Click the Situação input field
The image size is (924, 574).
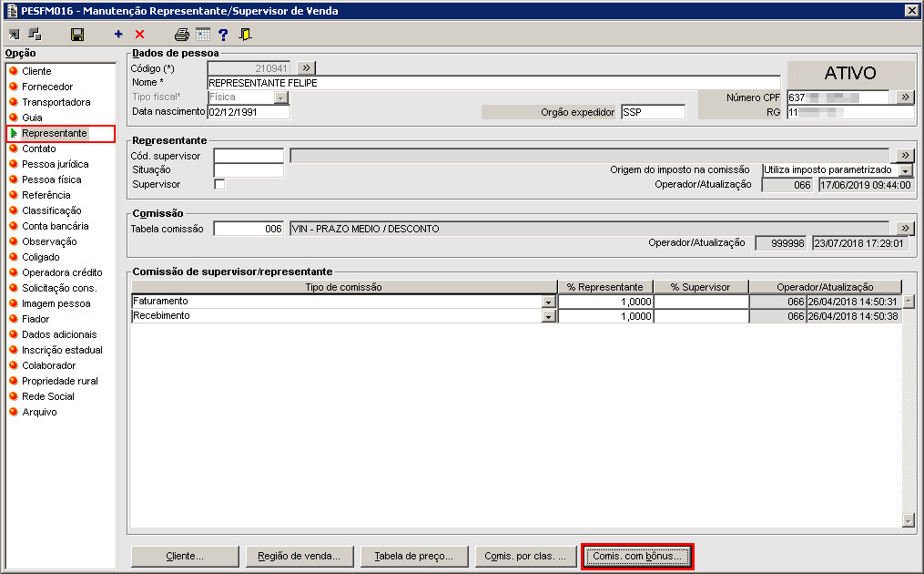click(x=249, y=170)
